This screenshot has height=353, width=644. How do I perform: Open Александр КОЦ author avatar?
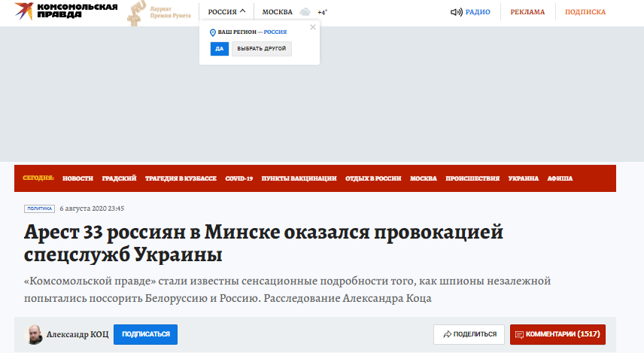(x=35, y=334)
